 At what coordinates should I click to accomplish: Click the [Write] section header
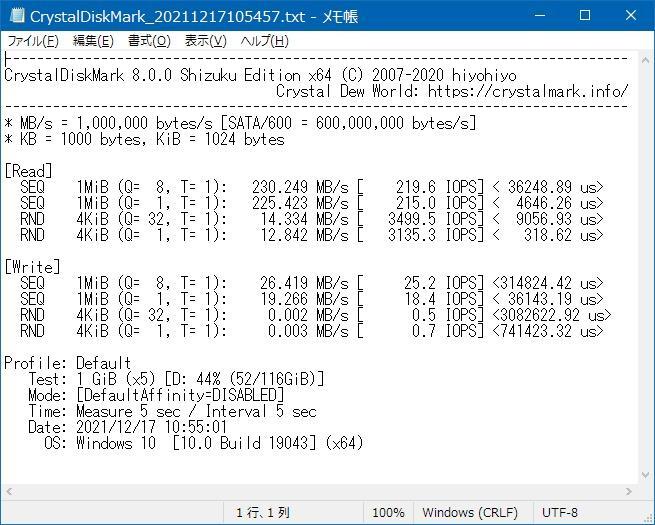(x=33, y=267)
